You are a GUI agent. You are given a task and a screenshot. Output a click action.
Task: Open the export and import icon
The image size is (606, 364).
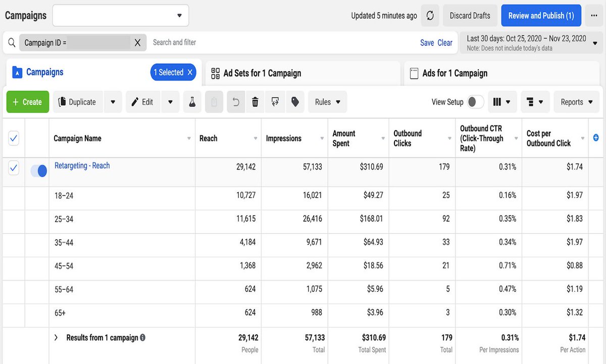(x=275, y=101)
